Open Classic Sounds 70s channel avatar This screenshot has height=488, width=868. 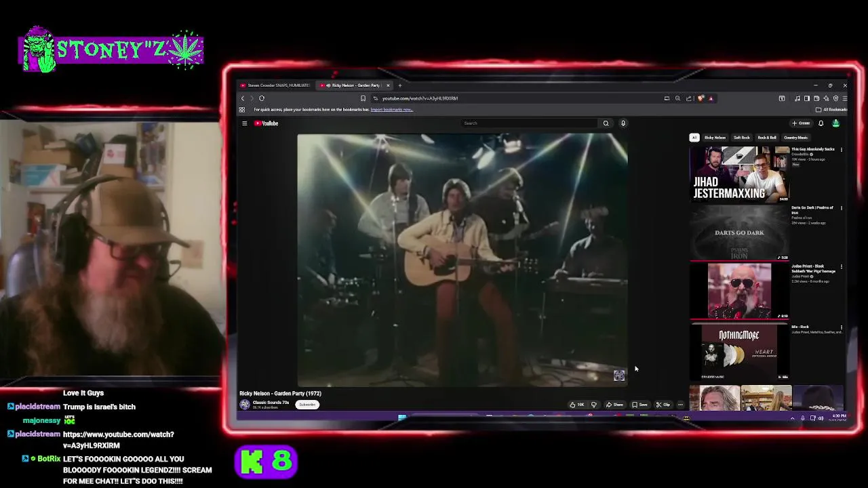pyautogui.click(x=245, y=404)
